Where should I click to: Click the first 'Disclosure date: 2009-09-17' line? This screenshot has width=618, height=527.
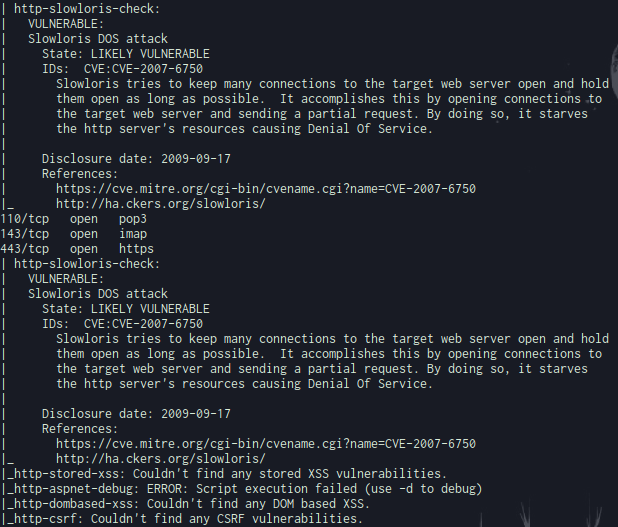click(x=136, y=159)
